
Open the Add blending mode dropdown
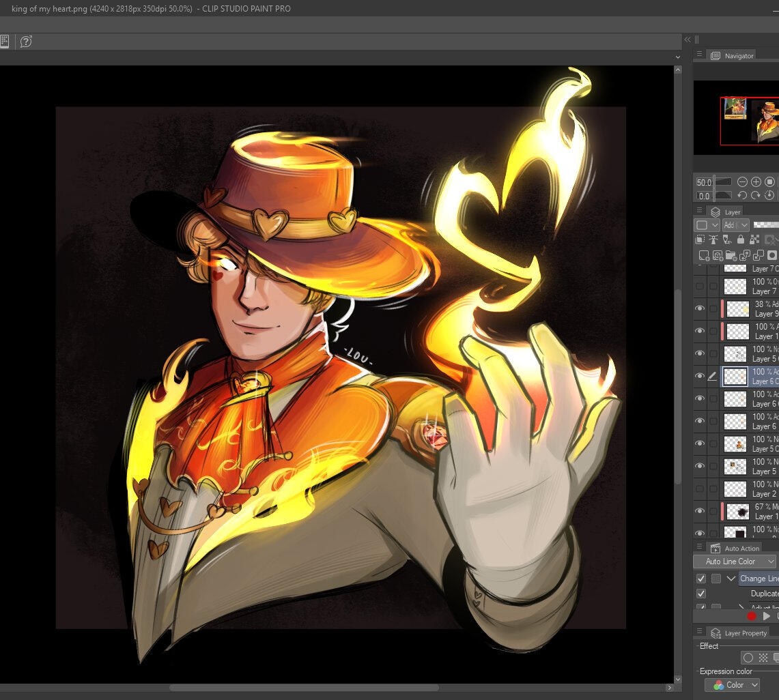click(737, 225)
